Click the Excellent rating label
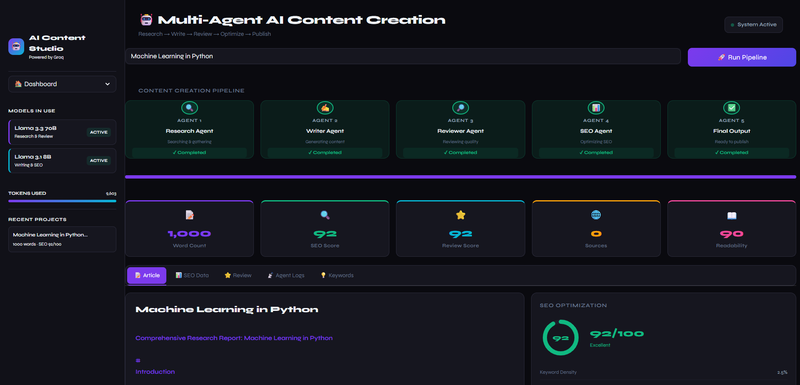The width and height of the screenshot is (800, 385). click(600, 345)
